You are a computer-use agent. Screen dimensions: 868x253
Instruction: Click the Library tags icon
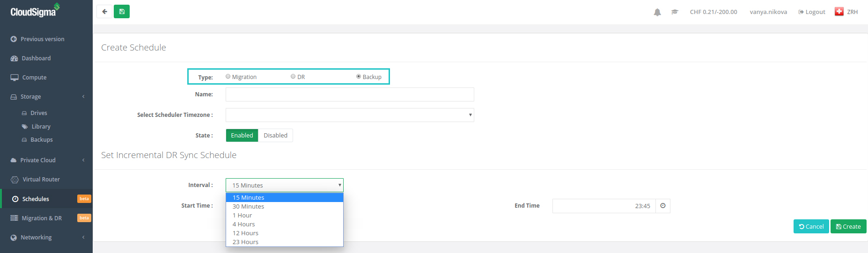point(25,127)
